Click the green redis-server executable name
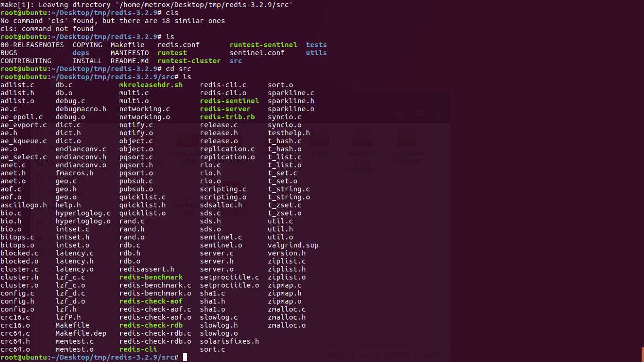 pos(225,109)
